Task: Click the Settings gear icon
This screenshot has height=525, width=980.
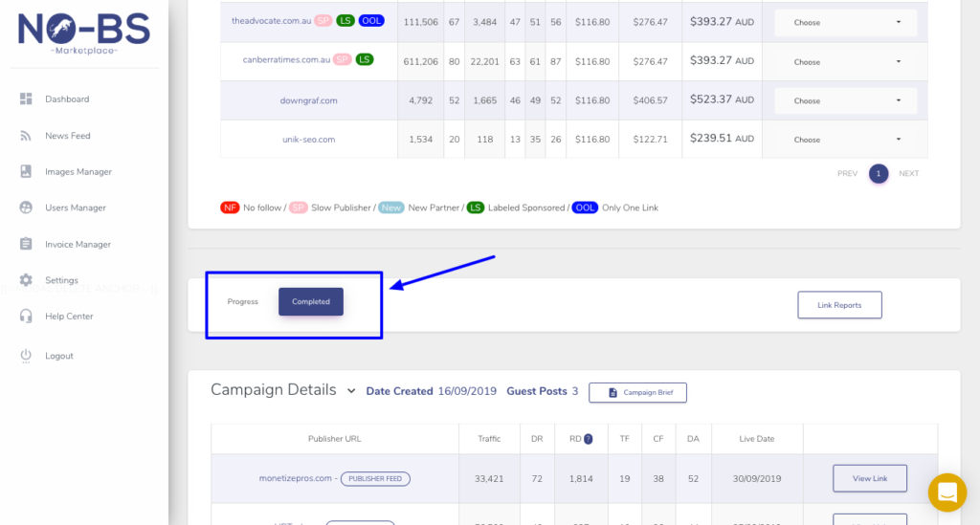Action: (x=26, y=280)
